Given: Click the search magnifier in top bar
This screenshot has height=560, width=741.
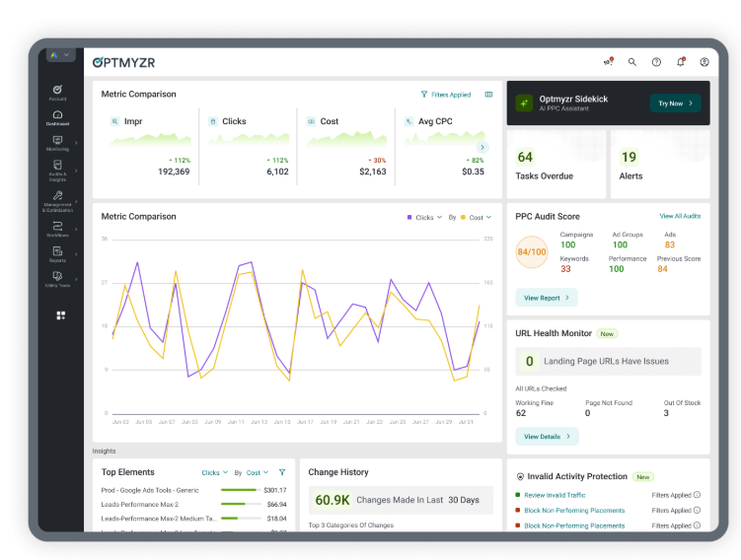Looking at the screenshot, I should click(x=632, y=62).
